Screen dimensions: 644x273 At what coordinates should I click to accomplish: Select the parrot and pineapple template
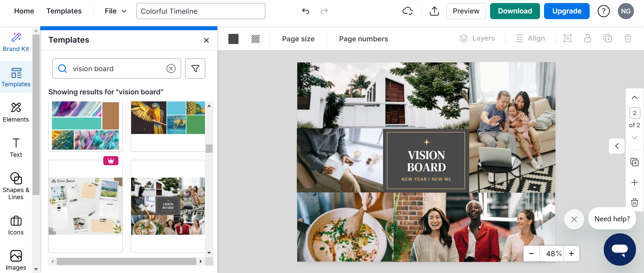click(x=168, y=126)
